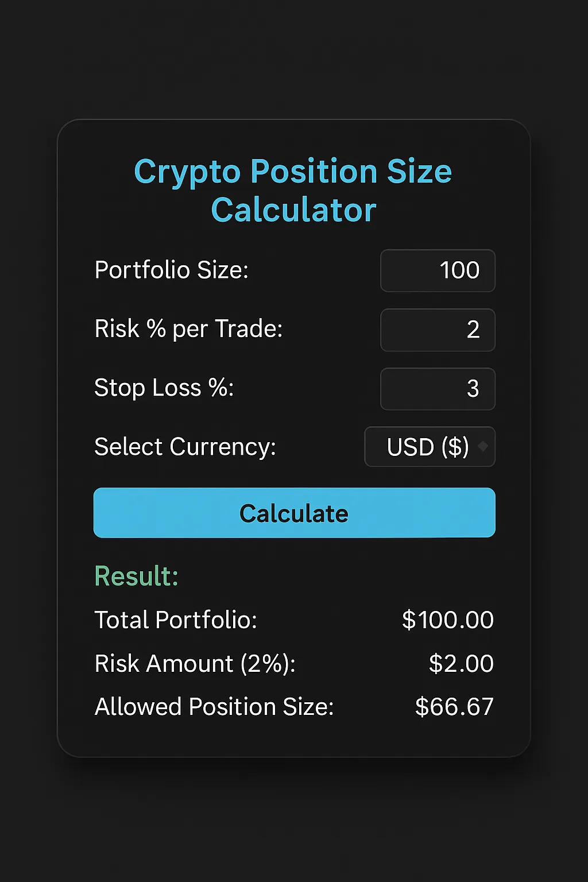The width and height of the screenshot is (588, 882).
Task: Click the Select Currency label
Action: pos(185,447)
